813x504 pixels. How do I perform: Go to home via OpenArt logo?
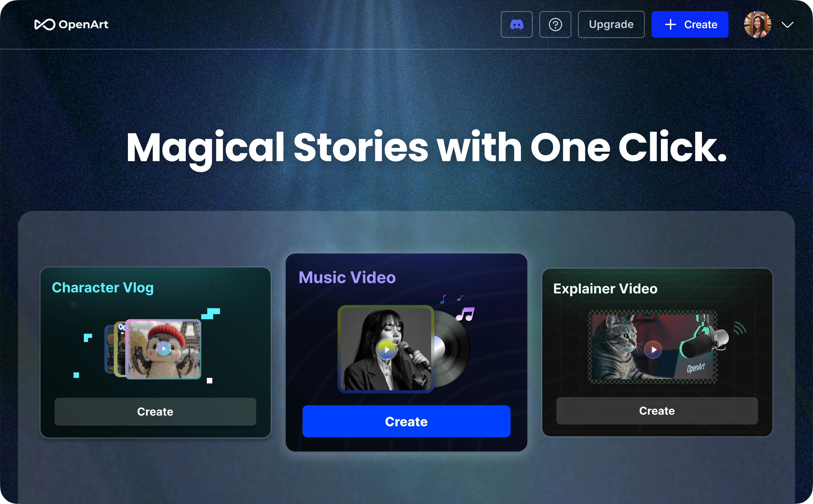coord(71,24)
